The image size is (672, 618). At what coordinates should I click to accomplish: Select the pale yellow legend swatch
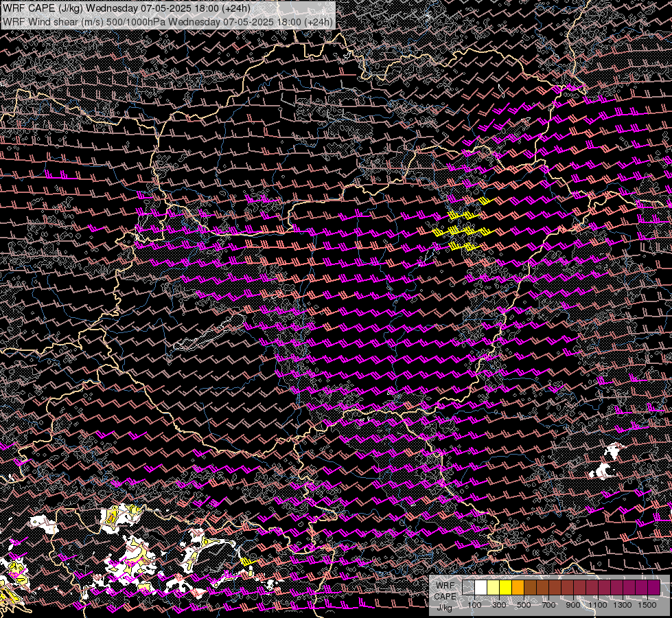pos(494,587)
